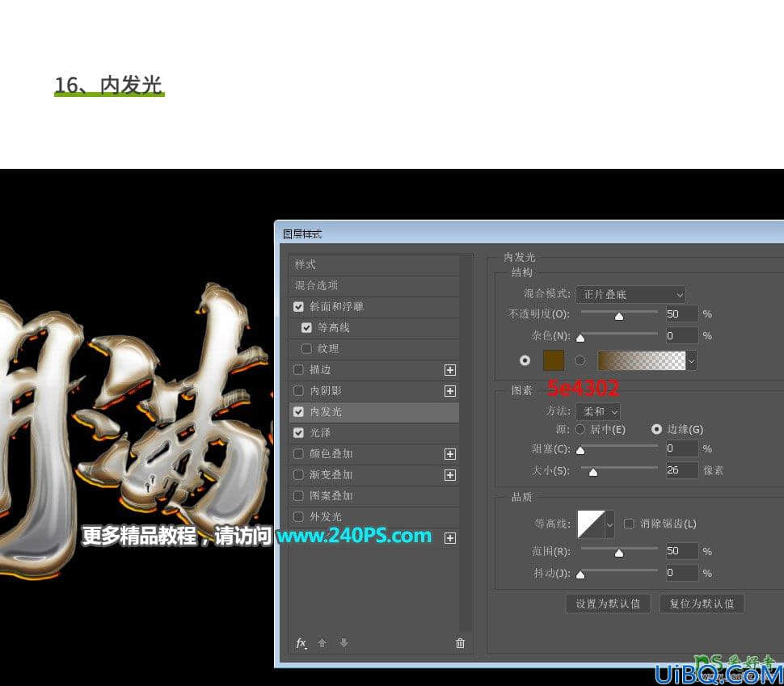
Task: Click brown glow color swatch
Action: coord(554,360)
